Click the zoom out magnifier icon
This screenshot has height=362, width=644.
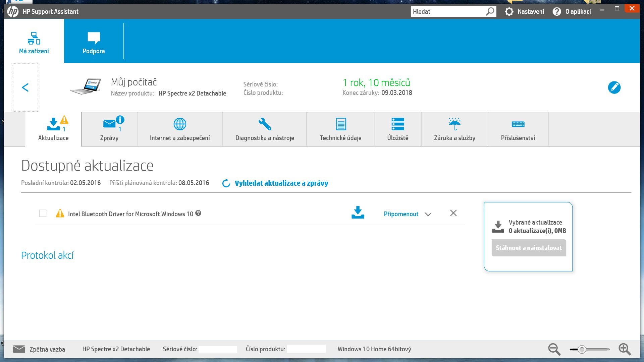click(554, 349)
